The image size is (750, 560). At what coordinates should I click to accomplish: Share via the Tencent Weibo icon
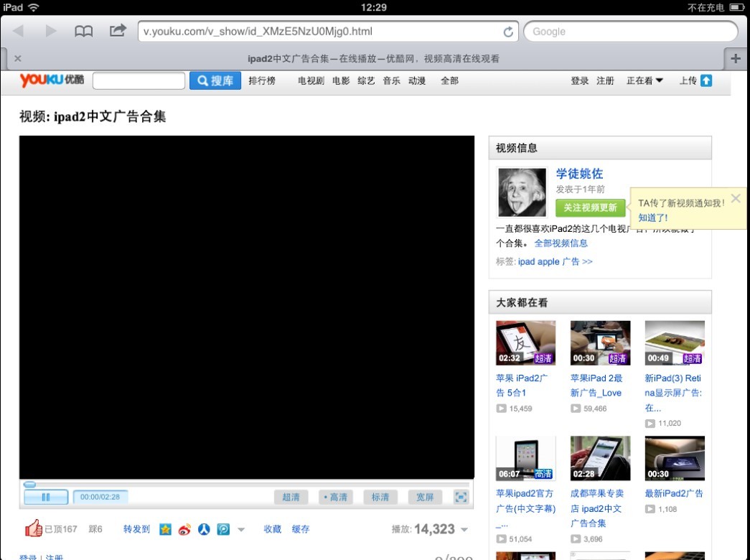pos(223,529)
